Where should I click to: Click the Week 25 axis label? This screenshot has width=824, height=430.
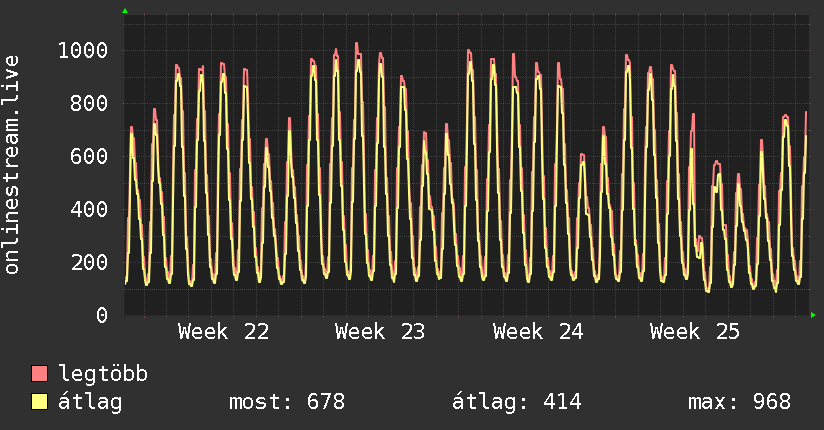coord(695,332)
